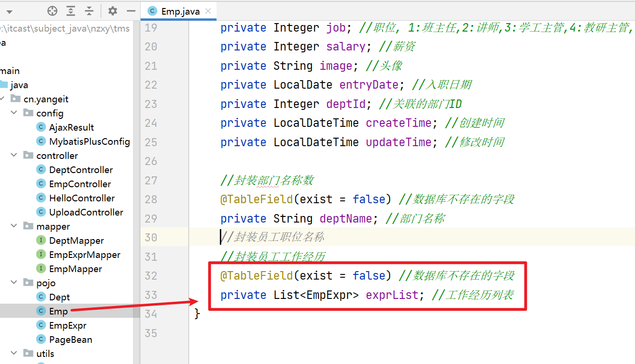
Task: Open the UploadController file
Action: tap(86, 212)
